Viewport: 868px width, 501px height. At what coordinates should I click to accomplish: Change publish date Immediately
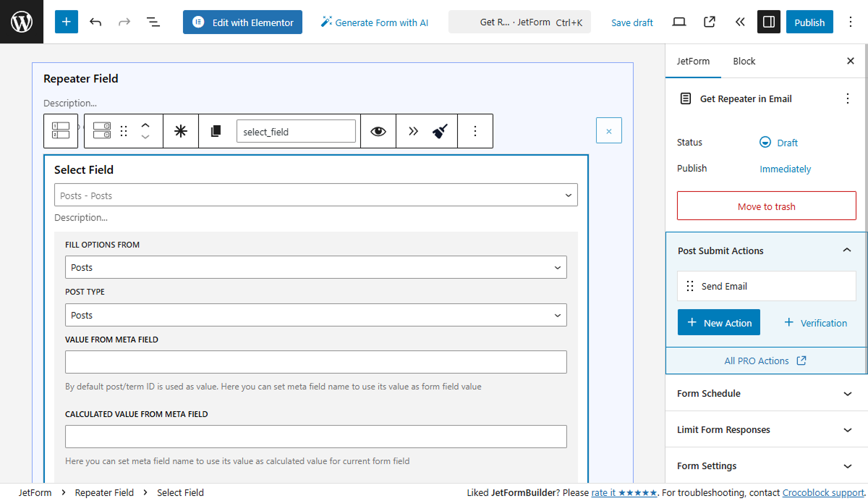coord(786,169)
